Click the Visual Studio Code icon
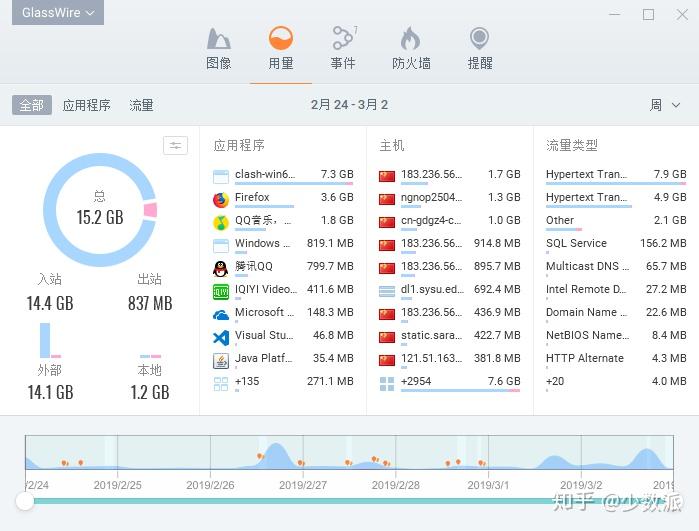The image size is (699, 531). pyautogui.click(x=221, y=338)
